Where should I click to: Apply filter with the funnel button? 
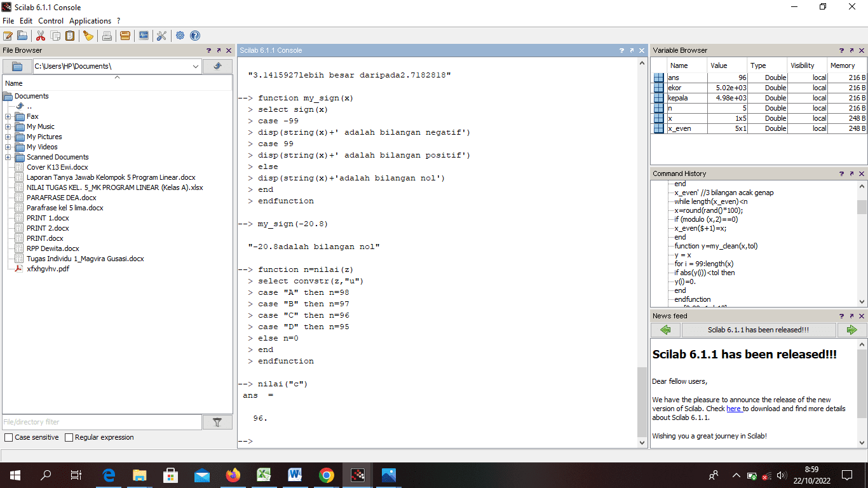[217, 422]
